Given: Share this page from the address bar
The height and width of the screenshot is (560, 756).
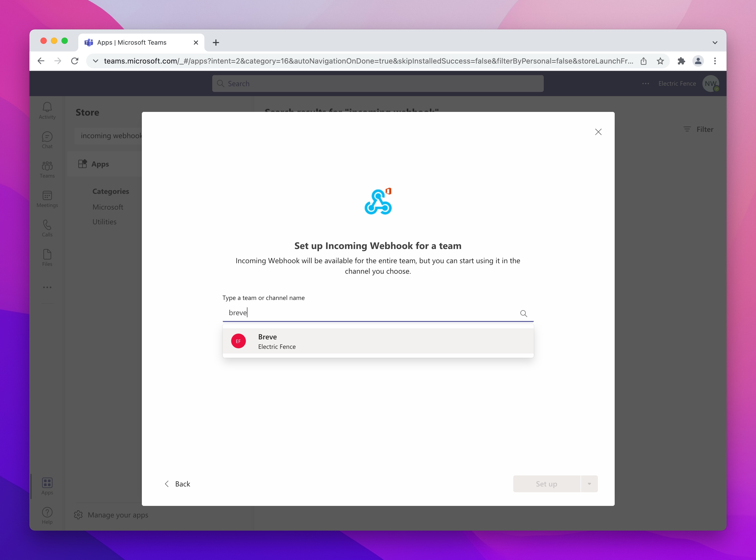Looking at the screenshot, I should pos(644,61).
